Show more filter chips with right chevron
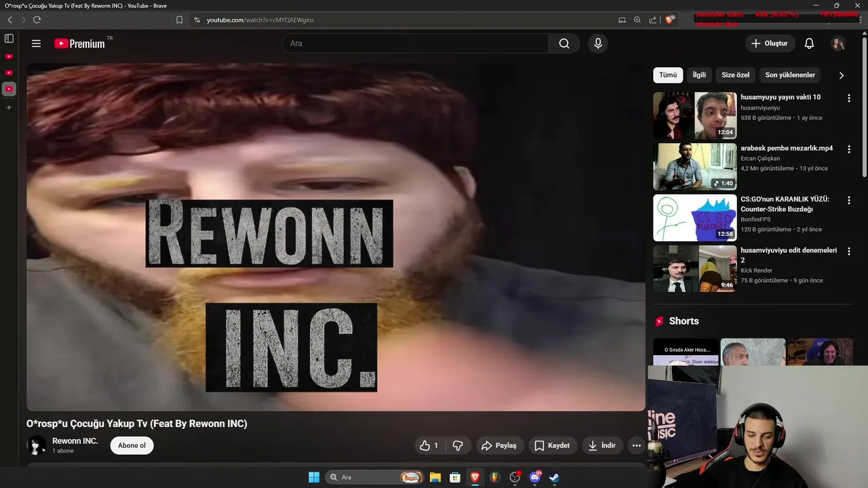The width and height of the screenshot is (868, 488). (x=842, y=75)
